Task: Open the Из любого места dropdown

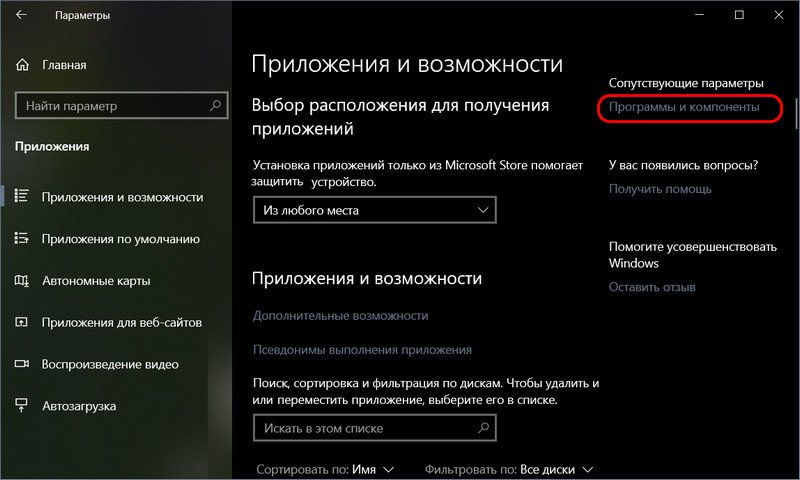Action: [x=374, y=210]
